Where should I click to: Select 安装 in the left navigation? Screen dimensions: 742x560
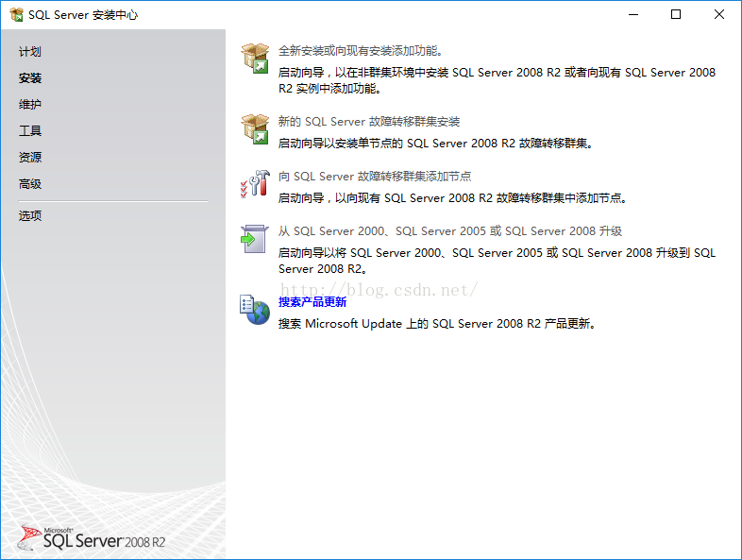pos(30,78)
